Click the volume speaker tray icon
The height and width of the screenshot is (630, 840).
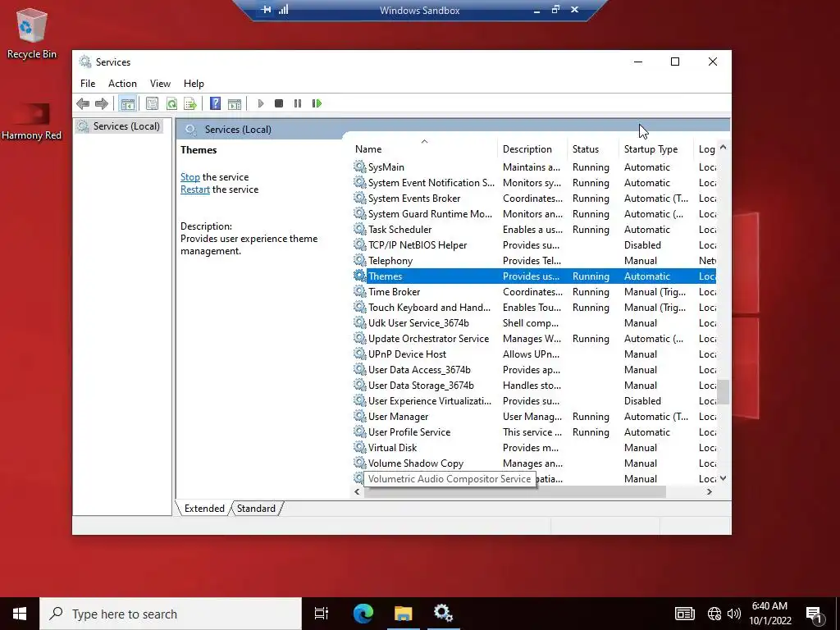point(734,614)
